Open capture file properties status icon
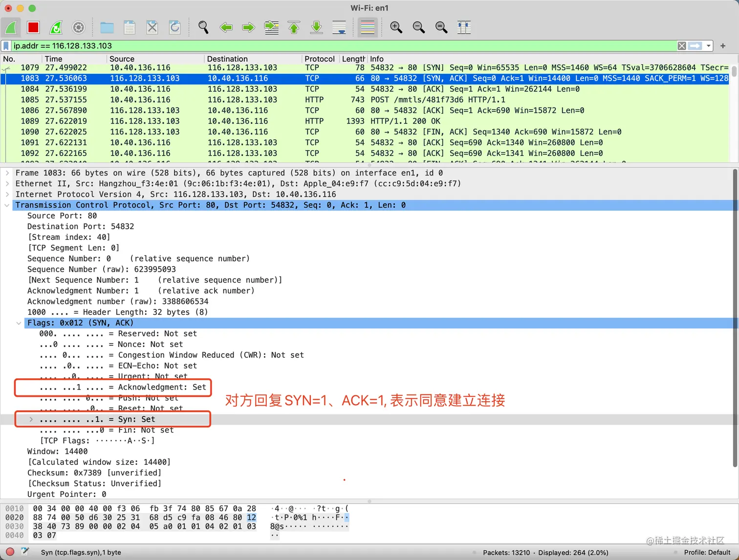This screenshot has width=739, height=560. pos(25,552)
